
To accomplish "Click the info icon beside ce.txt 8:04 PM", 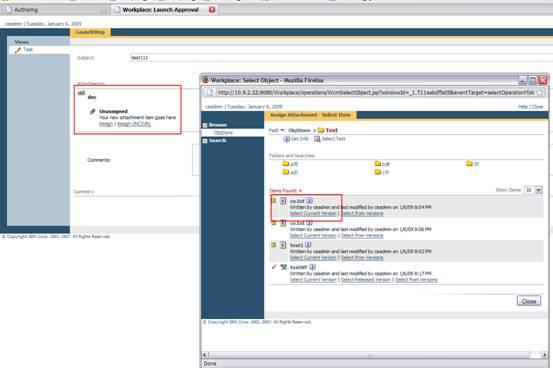I will click(309, 201).
